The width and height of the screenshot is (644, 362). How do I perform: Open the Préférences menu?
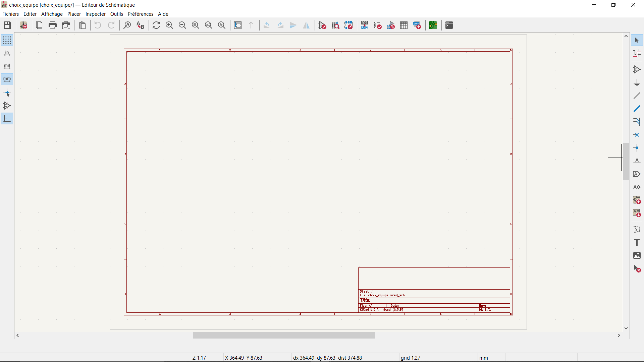pyautogui.click(x=140, y=14)
